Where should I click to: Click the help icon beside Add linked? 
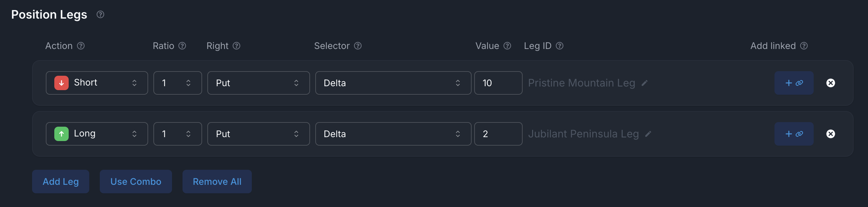pos(804,46)
